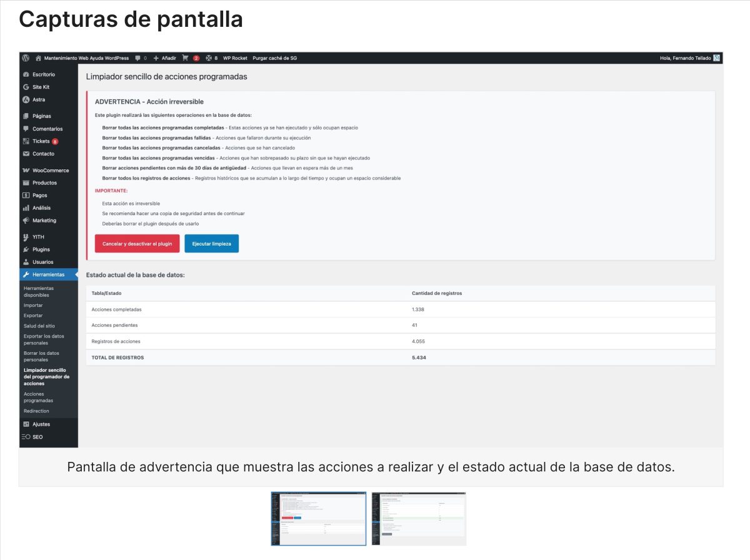750x560 pixels.
Task: Click the Contacto envelope icon
Action: [x=24, y=153]
